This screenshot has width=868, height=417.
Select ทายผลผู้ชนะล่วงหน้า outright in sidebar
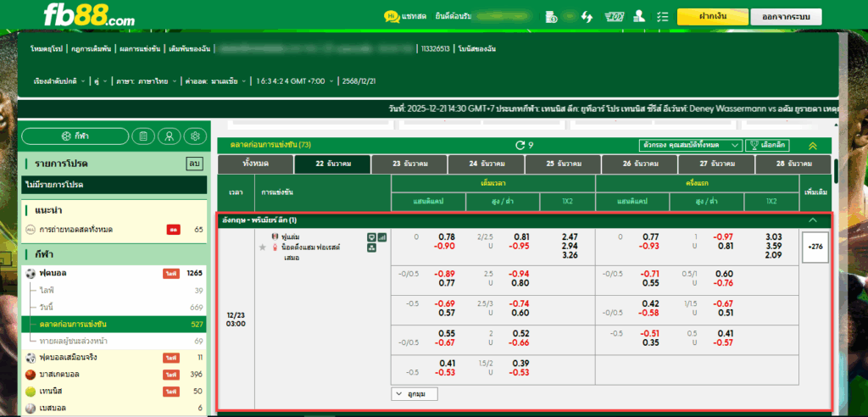tap(114, 341)
